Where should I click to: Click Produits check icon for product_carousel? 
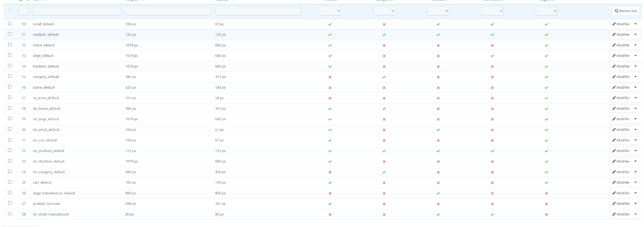point(330,204)
